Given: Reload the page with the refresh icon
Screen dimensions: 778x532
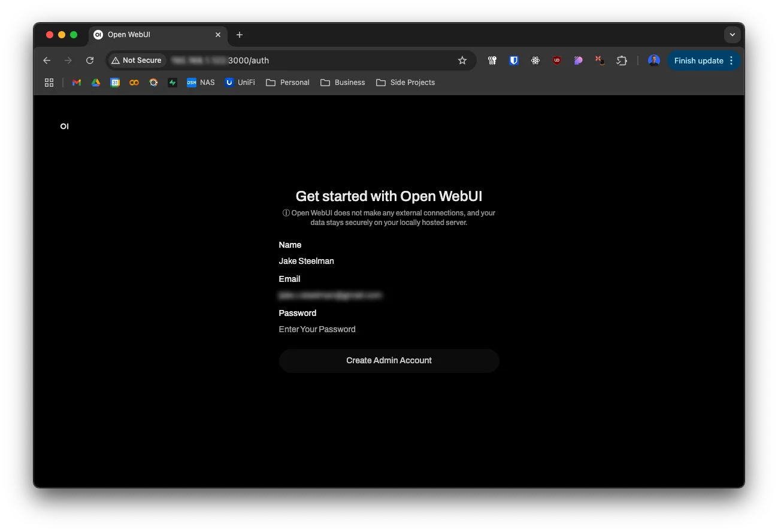Looking at the screenshot, I should click(x=90, y=60).
